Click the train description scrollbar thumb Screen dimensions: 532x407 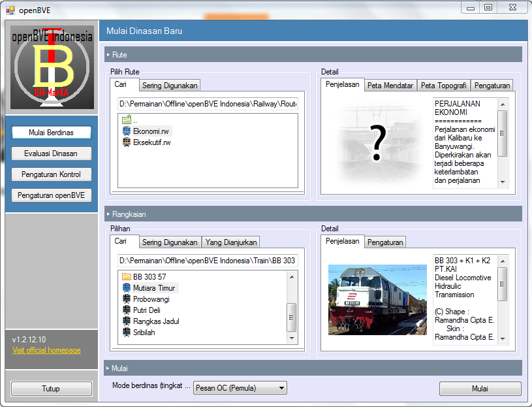[x=503, y=284]
